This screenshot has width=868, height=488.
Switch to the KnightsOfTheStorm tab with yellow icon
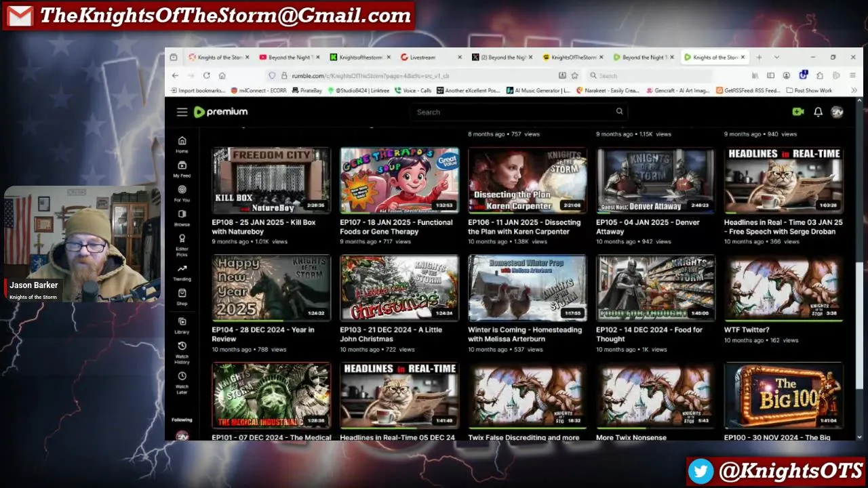point(573,57)
